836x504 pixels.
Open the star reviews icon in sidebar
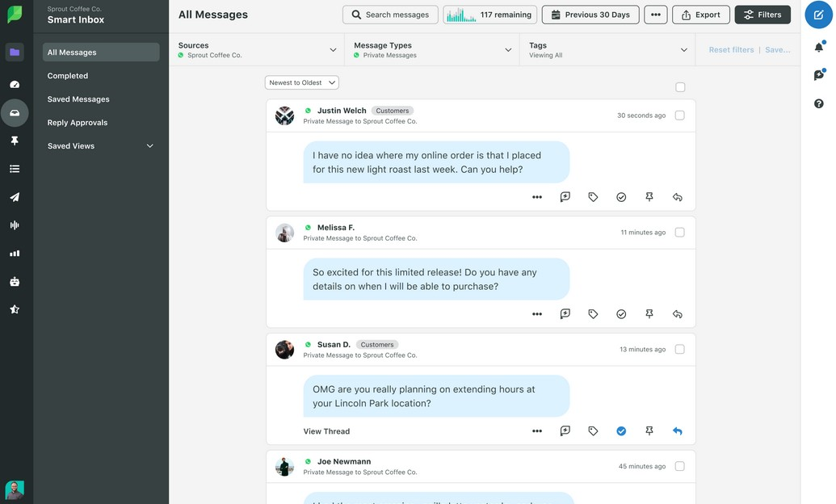click(15, 309)
